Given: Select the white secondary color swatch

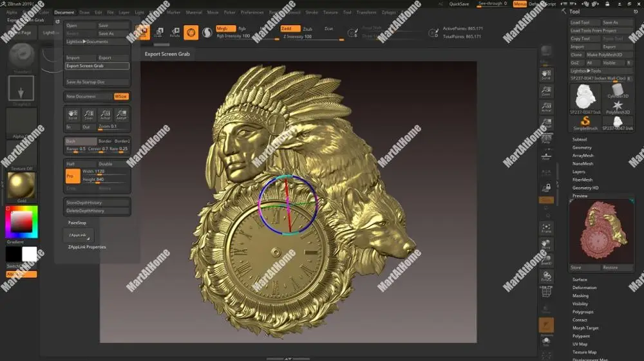Looking at the screenshot, I should pyautogui.click(x=29, y=254).
